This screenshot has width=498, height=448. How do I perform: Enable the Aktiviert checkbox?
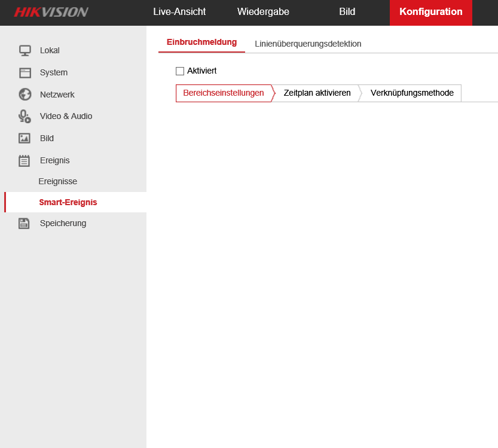coord(180,71)
